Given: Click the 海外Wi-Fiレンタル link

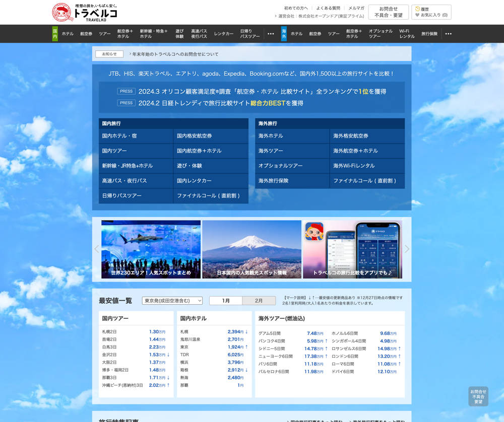Looking at the screenshot, I should [354, 166].
